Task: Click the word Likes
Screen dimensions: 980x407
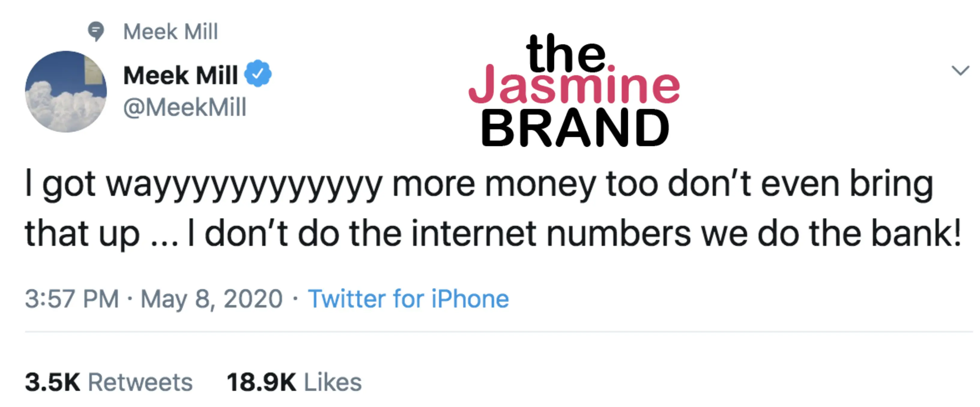Action: click(333, 382)
